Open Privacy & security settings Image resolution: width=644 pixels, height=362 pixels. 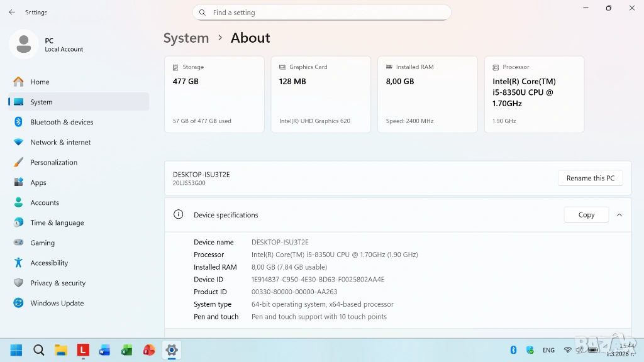[x=58, y=283]
